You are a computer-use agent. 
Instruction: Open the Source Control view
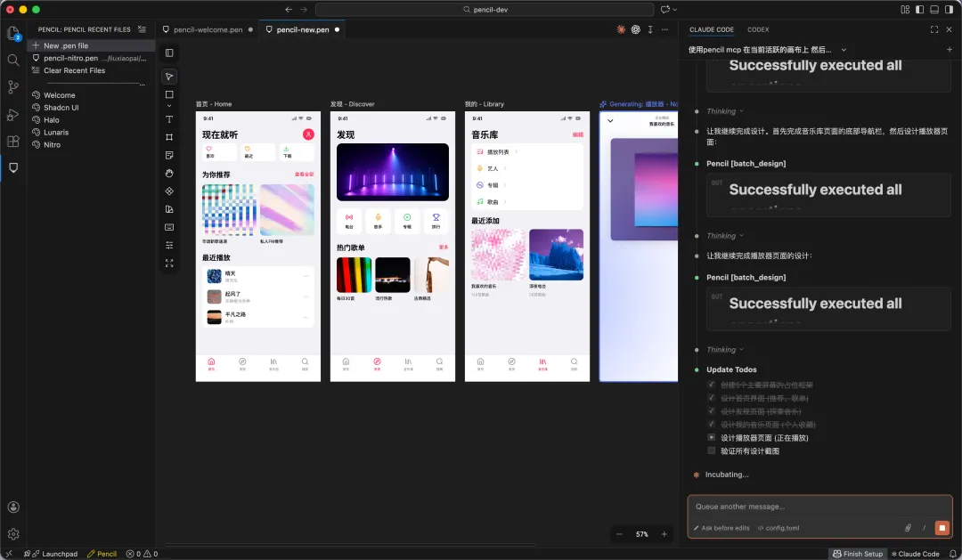[12, 87]
